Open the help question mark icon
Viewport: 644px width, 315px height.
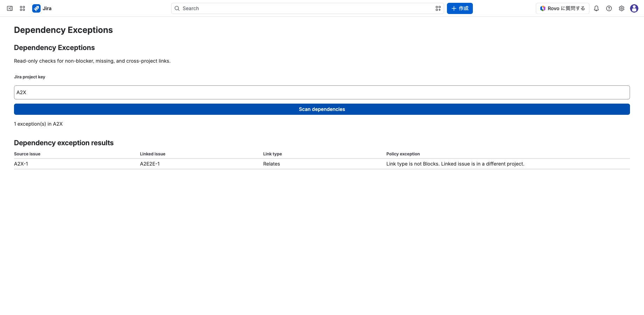pyautogui.click(x=609, y=8)
